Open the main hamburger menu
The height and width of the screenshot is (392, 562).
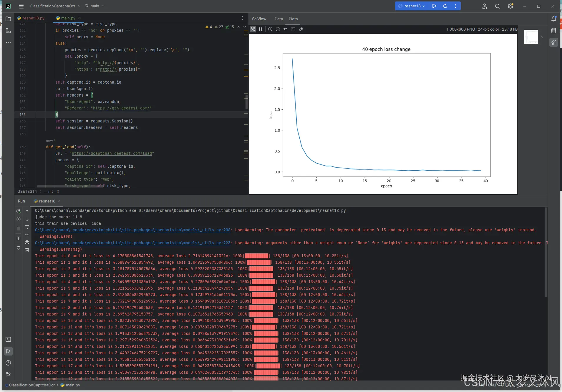click(x=21, y=6)
